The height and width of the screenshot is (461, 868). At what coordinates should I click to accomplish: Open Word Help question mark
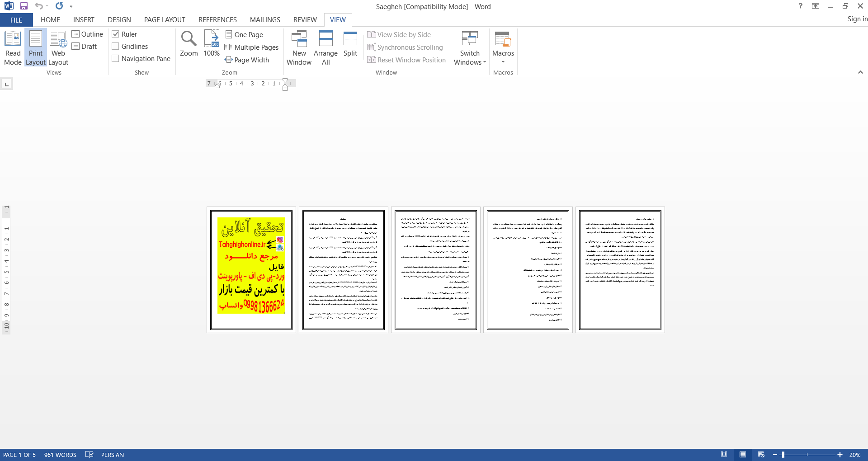click(x=801, y=6)
